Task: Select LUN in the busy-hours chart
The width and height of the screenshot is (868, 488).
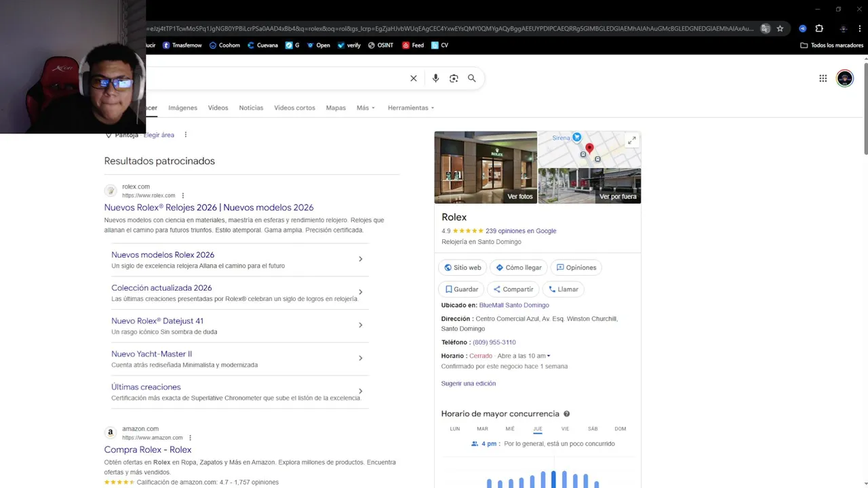Action: click(x=454, y=429)
